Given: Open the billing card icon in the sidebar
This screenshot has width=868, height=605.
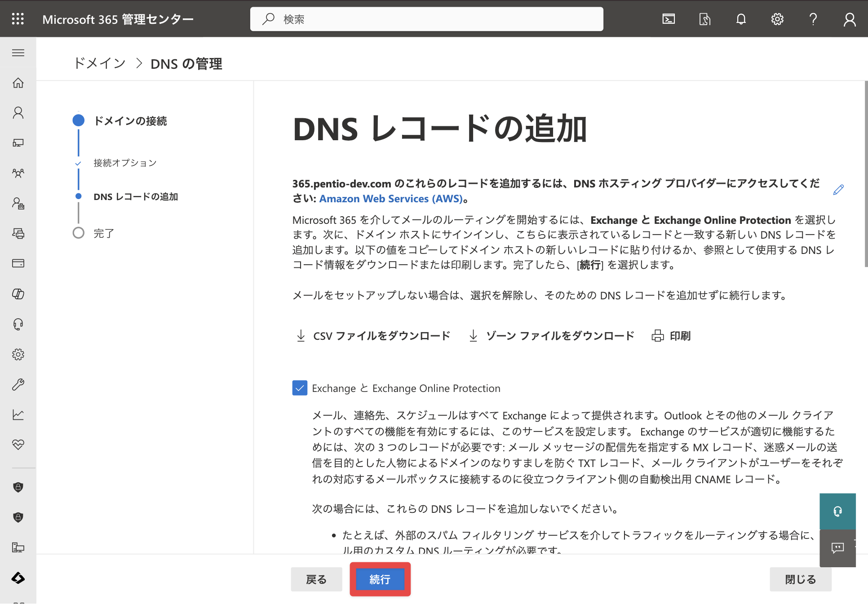Looking at the screenshot, I should (x=18, y=263).
